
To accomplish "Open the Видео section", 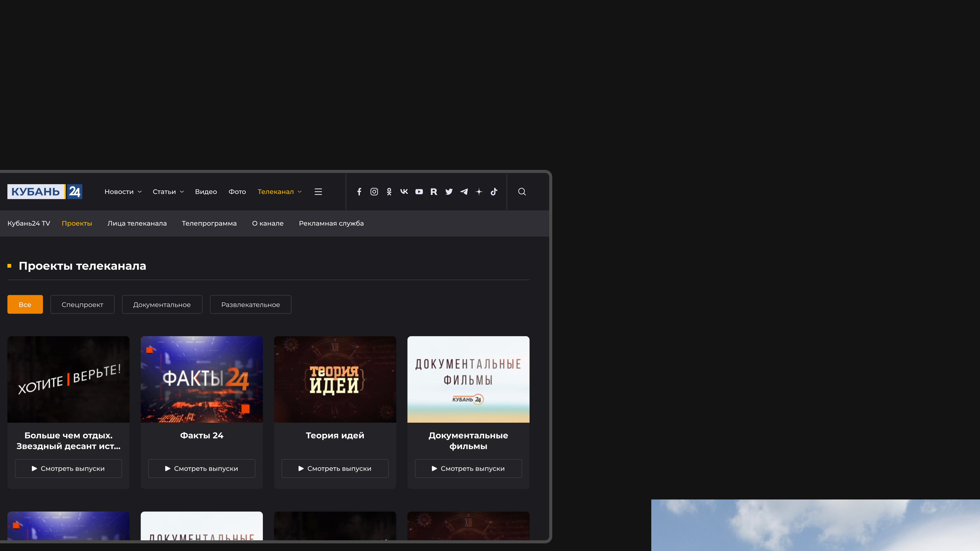I will pyautogui.click(x=206, y=192).
